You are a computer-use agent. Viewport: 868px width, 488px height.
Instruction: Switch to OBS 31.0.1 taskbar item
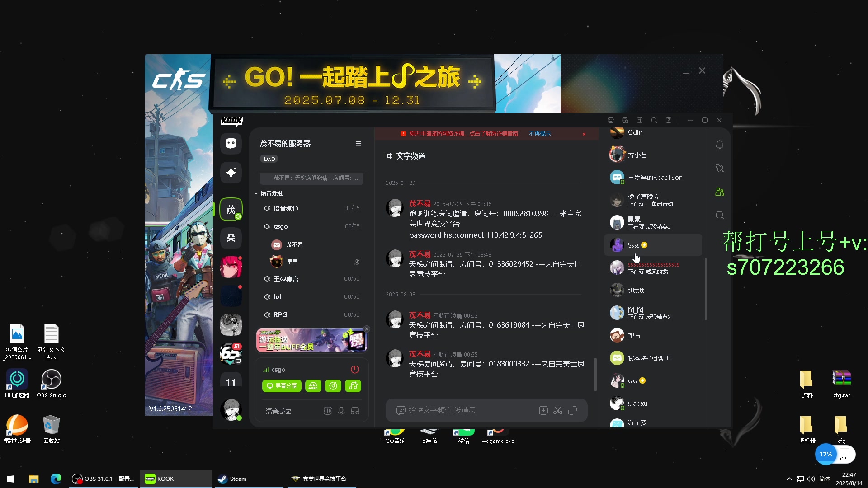tap(104, 479)
